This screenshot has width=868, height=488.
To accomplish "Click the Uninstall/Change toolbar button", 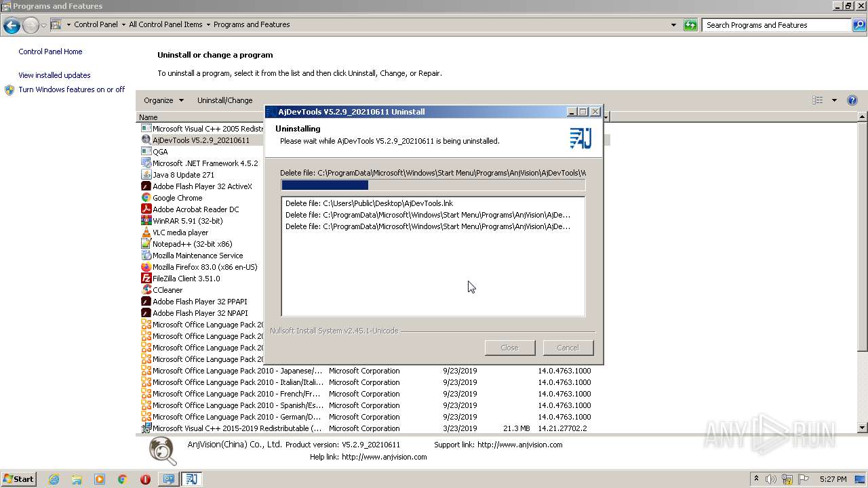I will 224,100.
